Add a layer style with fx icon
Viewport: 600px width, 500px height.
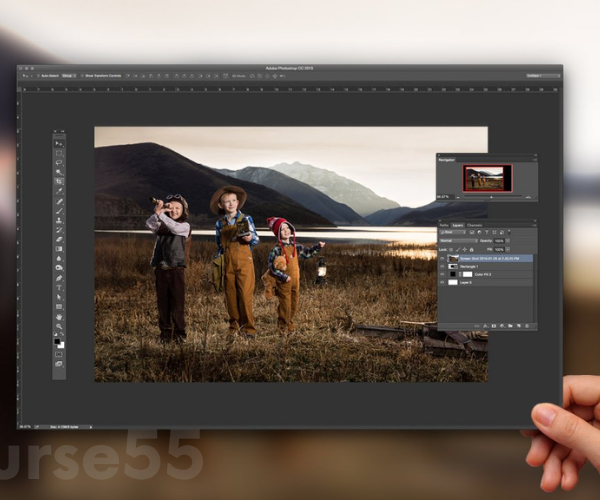pos(485,326)
